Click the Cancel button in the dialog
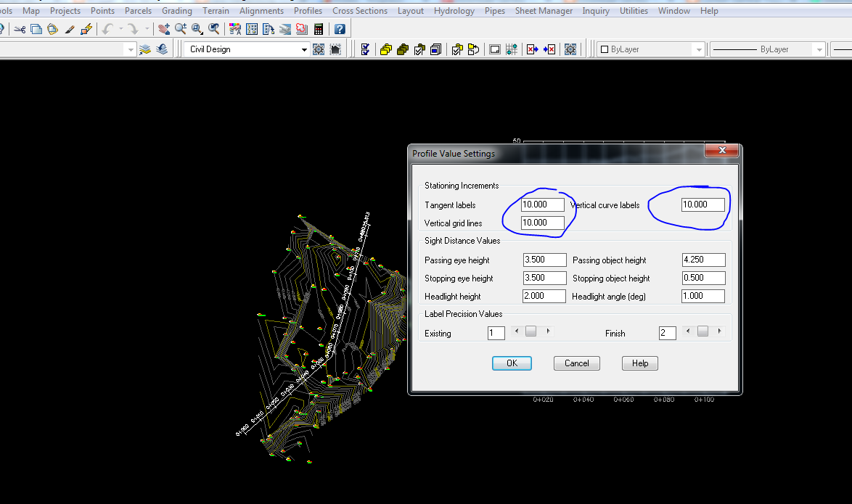This screenshot has width=852, height=504. 576,363
